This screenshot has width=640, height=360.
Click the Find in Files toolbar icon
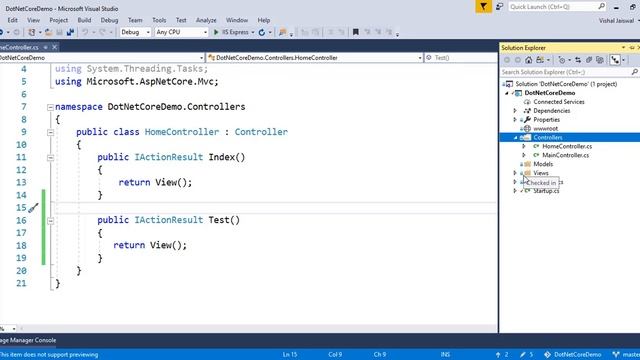[282, 32]
